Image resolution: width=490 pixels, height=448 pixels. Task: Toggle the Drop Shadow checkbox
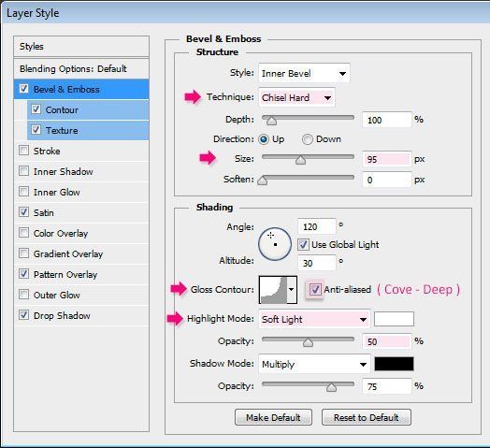[x=23, y=315]
